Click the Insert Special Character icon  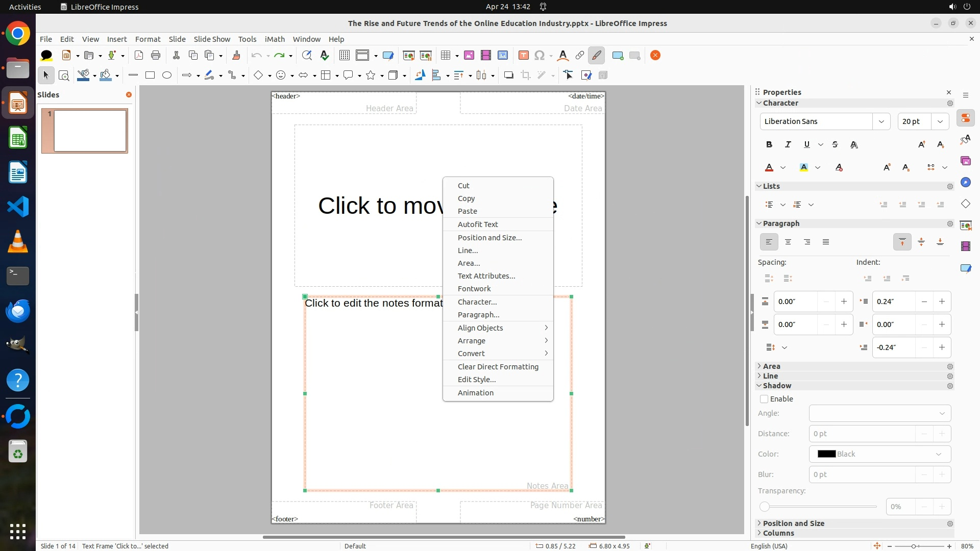(x=540, y=56)
